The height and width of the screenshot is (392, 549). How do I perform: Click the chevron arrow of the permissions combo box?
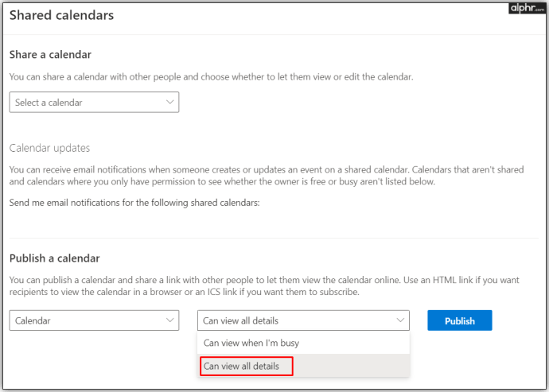[400, 320]
